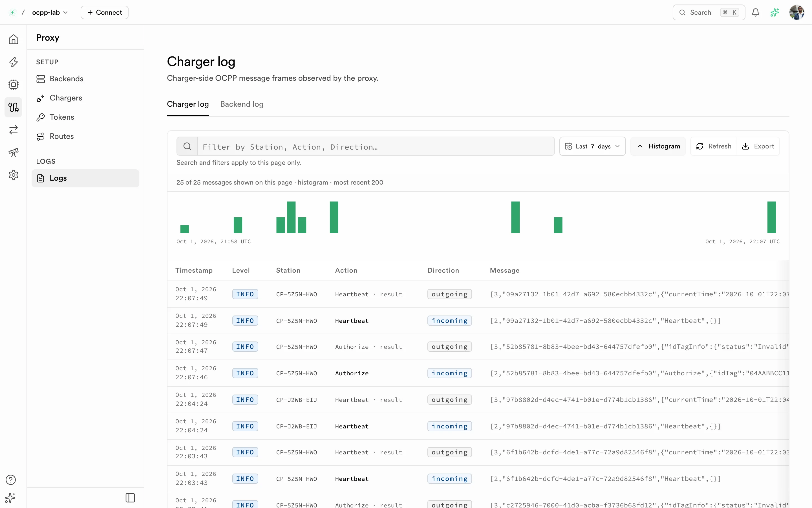Image resolution: width=812 pixels, height=508 pixels.
Task: Click the logo icon in top left
Action: pyautogui.click(x=12, y=12)
